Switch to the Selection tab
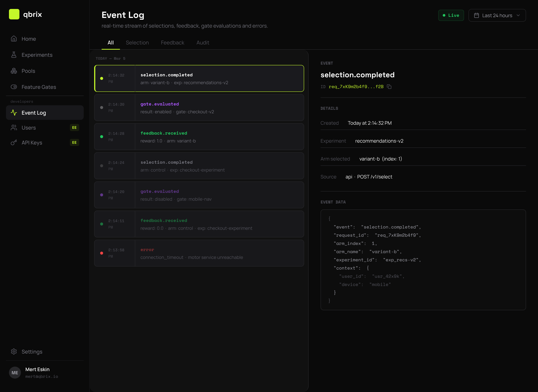Screen dimensions: 538x392 [x=137, y=43]
